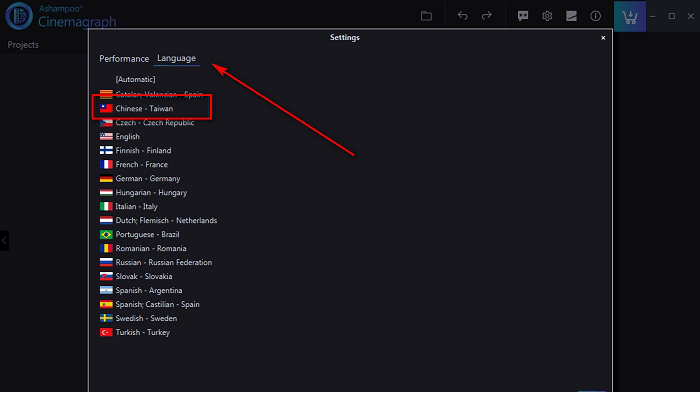
Task: Choose the [Automatic] language option
Action: click(135, 79)
